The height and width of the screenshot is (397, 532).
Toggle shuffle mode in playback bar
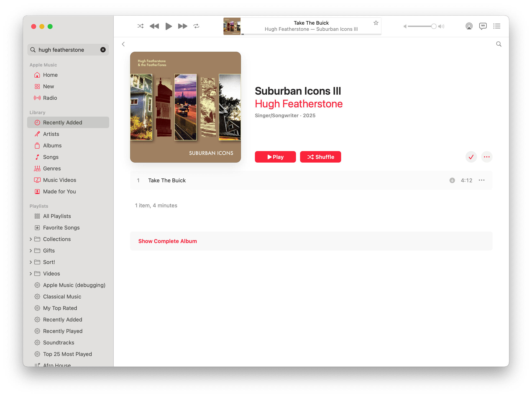coord(140,26)
